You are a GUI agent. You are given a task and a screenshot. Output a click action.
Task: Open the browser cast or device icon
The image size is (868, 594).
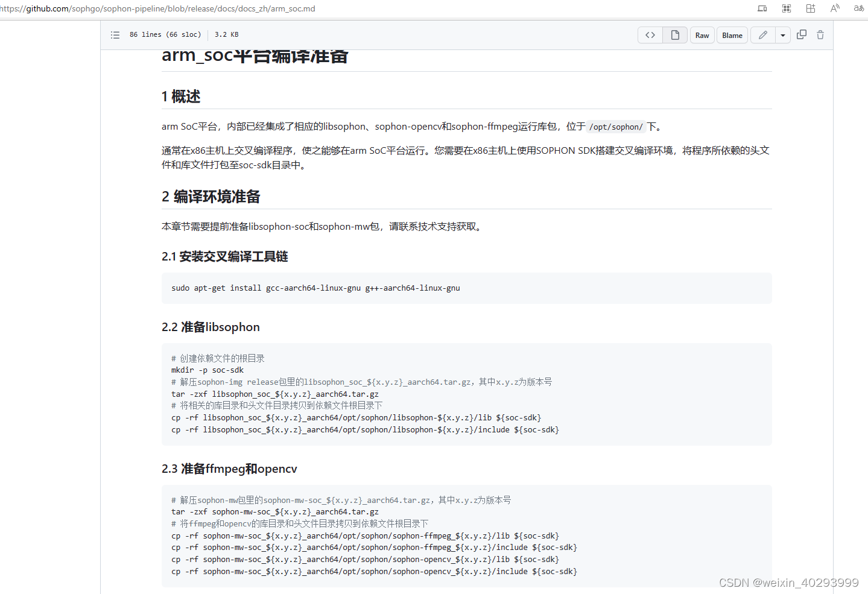pos(762,8)
